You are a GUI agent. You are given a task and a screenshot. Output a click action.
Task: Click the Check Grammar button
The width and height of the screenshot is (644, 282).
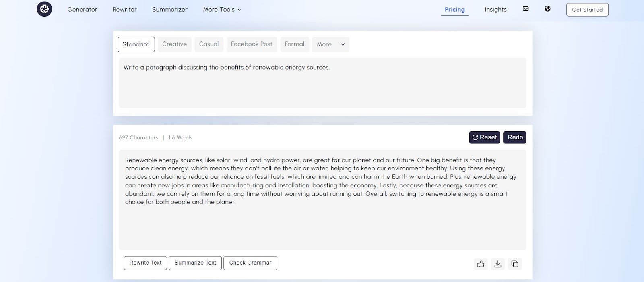[250, 263]
